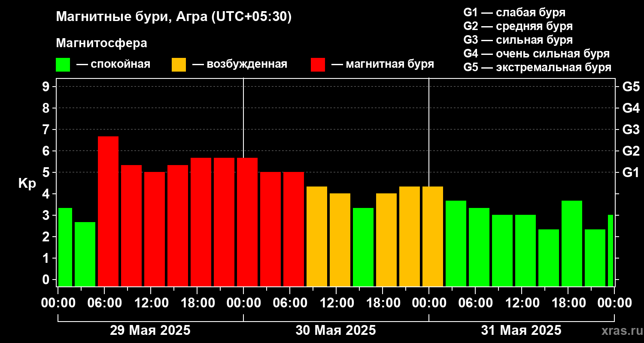The height and width of the screenshot is (343, 644).
Task: Click the "G1 — слабая буря" legend line
Action: coord(514,12)
